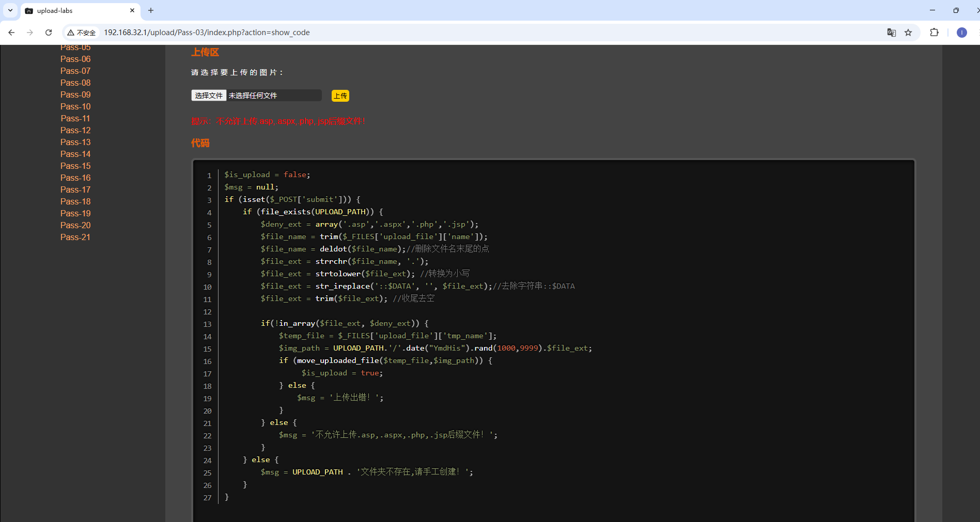Open the Pass-19 link
The width and height of the screenshot is (980, 522).
coord(75,213)
